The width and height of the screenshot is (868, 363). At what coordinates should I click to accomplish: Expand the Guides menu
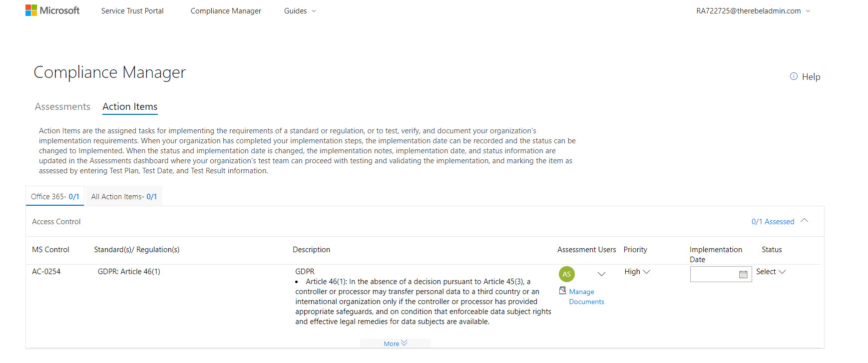click(x=300, y=11)
